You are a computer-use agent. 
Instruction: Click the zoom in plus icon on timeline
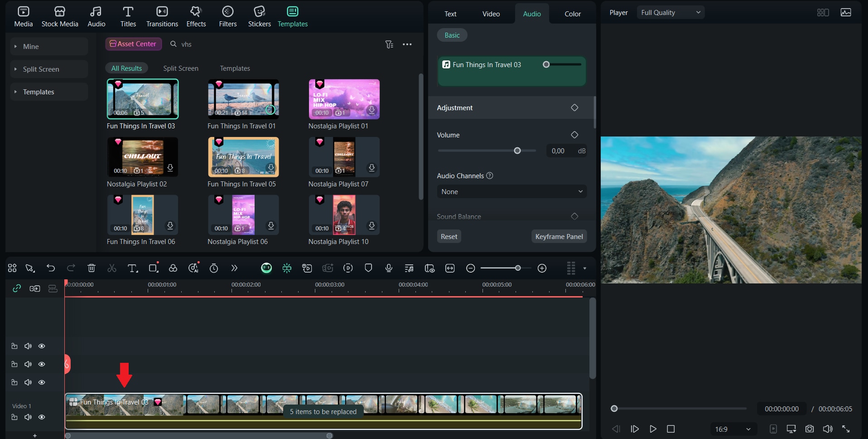pyautogui.click(x=542, y=268)
